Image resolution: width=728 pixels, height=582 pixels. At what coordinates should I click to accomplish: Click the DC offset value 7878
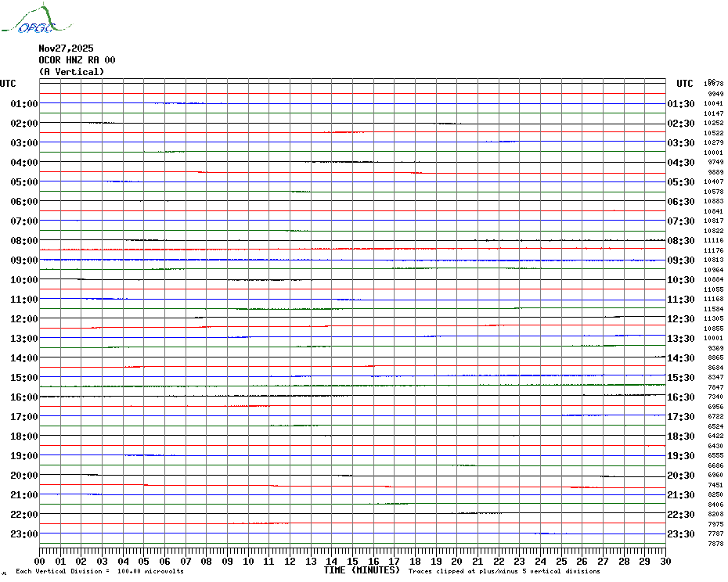click(715, 544)
